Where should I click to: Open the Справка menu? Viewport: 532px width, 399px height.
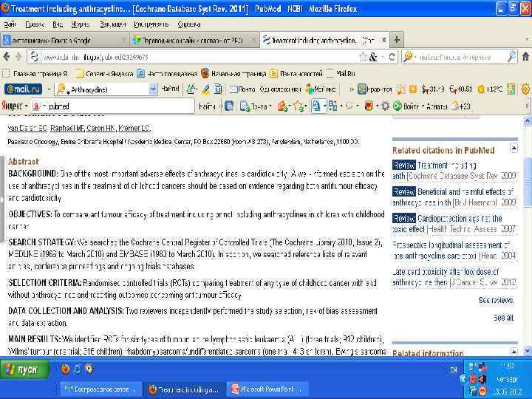click(x=188, y=24)
